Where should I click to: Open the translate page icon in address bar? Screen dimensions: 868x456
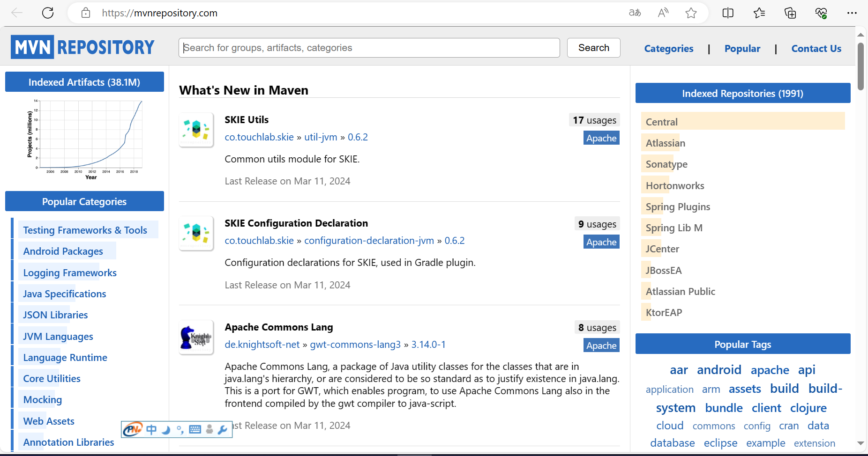[635, 13]
